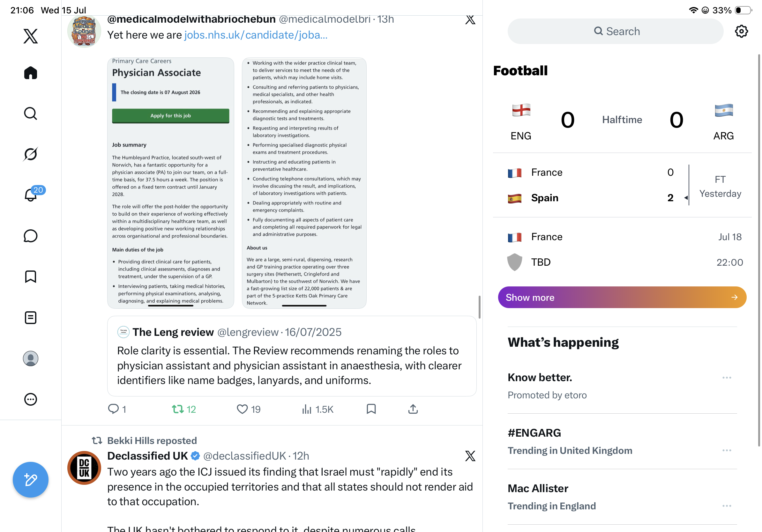Screen dimensions: 762x532
Task: Open the Lists icon in sidebar
Action: point(31,318)
